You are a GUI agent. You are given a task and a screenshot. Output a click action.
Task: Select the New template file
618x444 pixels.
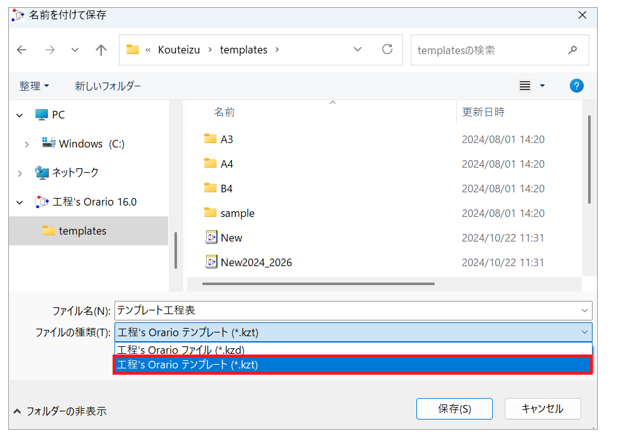pos(231,238)
